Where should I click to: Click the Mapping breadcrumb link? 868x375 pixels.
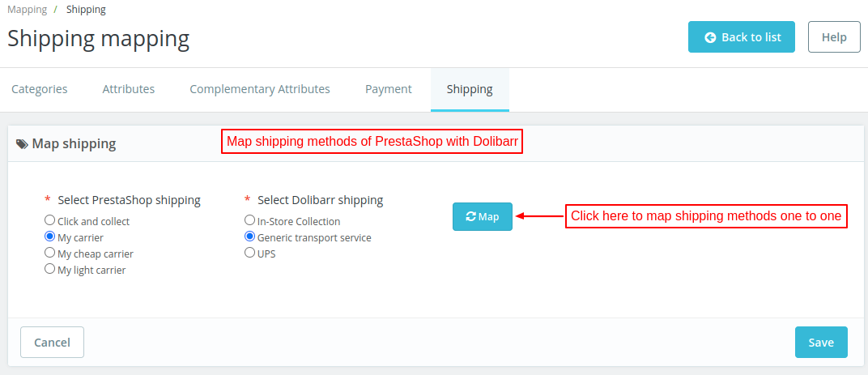point(26,10)
